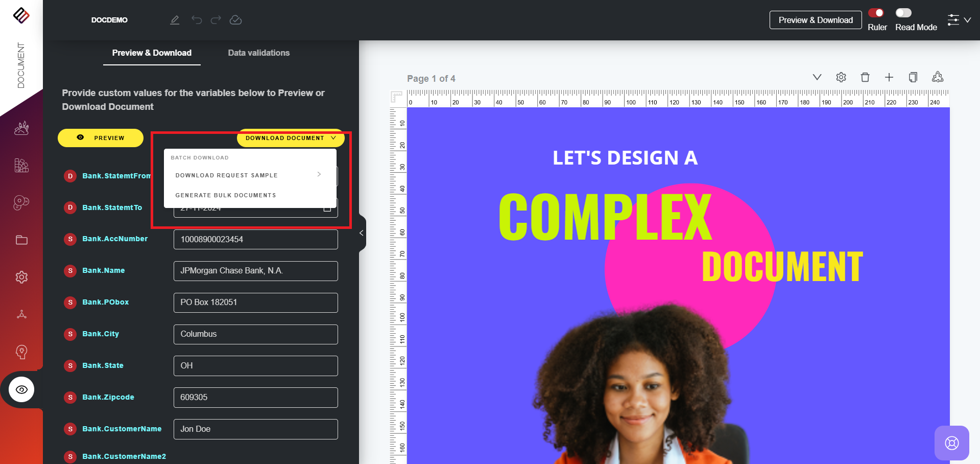Click the yellow Preview button

(101, 138)
